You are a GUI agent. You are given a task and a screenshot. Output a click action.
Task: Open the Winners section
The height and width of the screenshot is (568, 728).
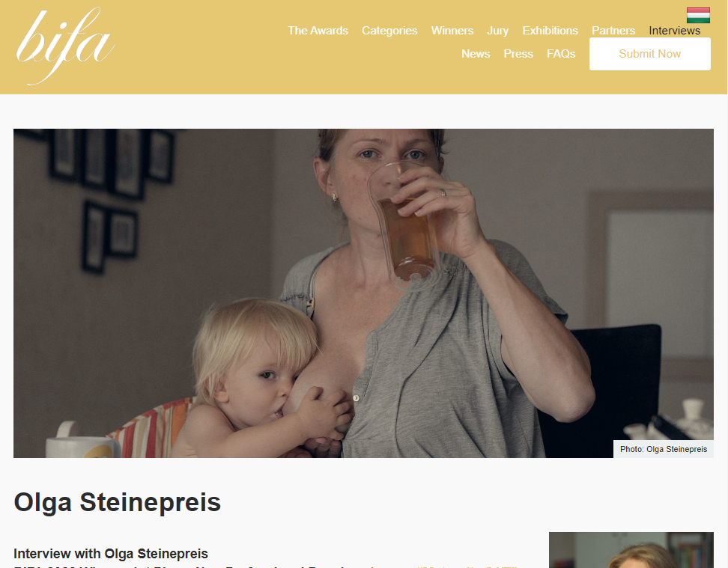[x=452, y=31]
